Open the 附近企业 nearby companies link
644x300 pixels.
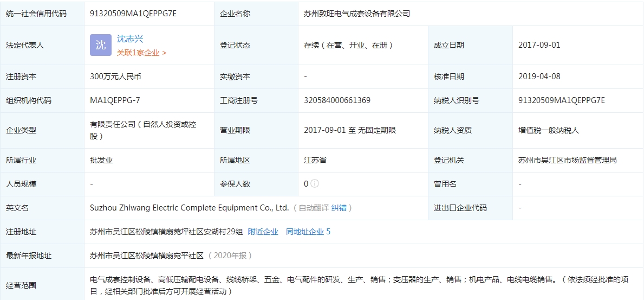click(263, 232)
